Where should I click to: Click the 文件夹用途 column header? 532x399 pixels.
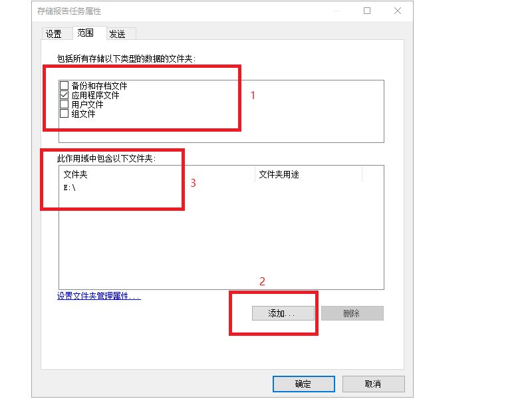(309, 174)
